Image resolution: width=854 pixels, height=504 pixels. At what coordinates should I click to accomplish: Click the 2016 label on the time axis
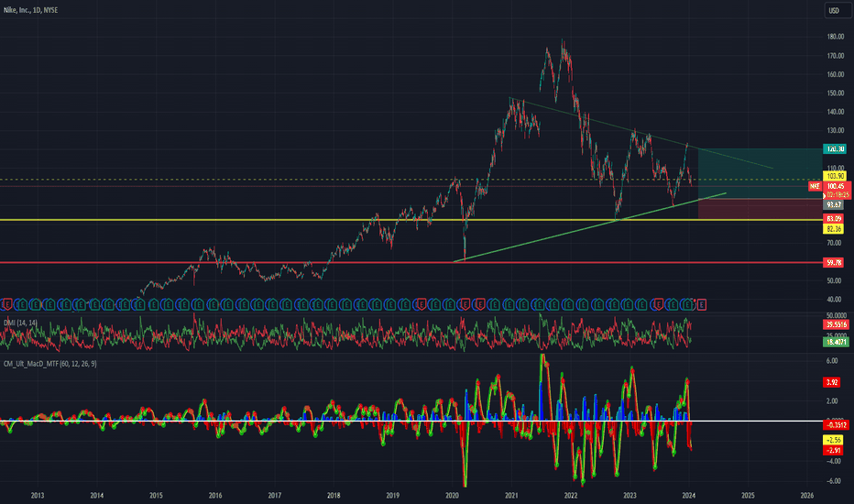coord(215,495)
